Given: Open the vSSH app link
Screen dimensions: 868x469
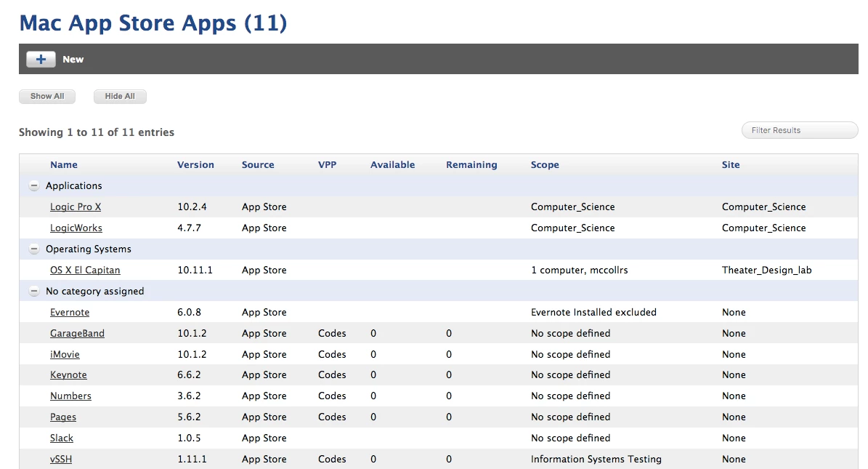Looking at the screenshot, I should pyautogui.click(x=61, y=459).
